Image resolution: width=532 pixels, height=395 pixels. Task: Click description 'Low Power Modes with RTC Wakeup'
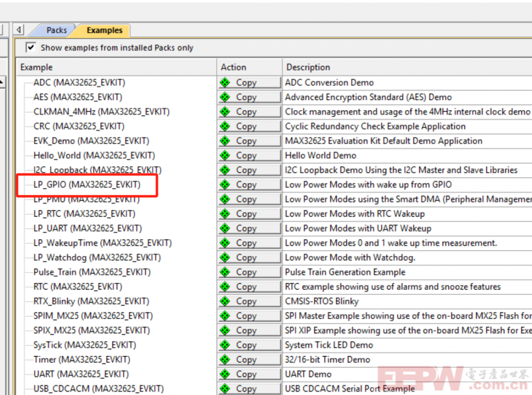point(355,213)
